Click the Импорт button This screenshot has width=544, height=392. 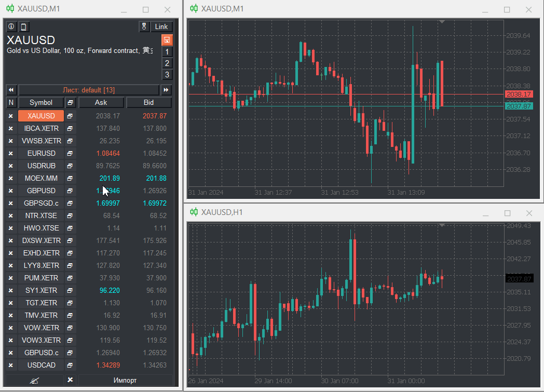(125, 380)
